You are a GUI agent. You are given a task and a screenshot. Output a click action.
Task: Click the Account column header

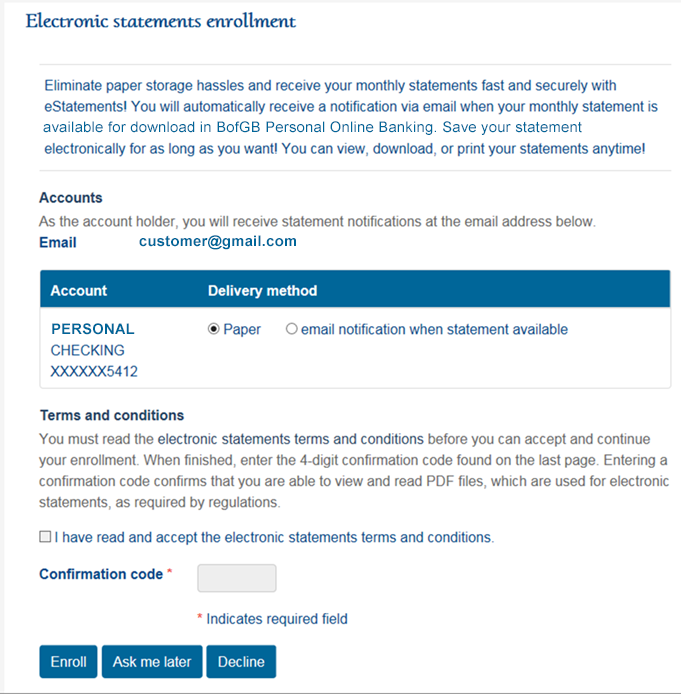79,290
